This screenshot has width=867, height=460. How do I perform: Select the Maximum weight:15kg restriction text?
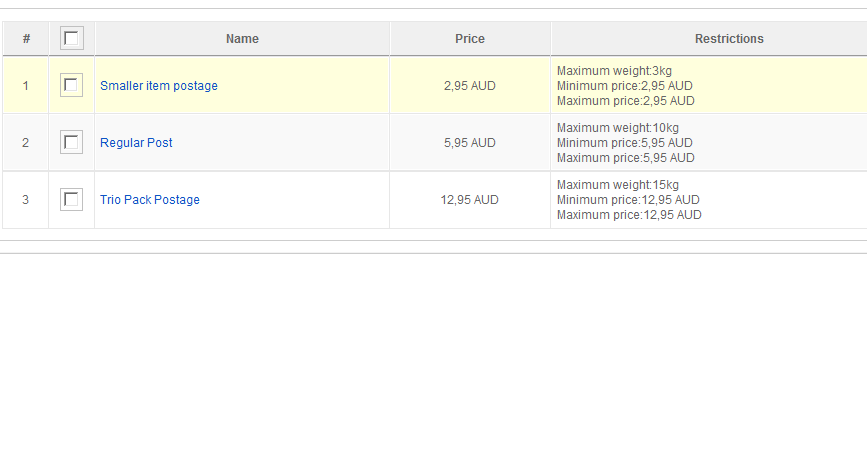pos(618,185)
